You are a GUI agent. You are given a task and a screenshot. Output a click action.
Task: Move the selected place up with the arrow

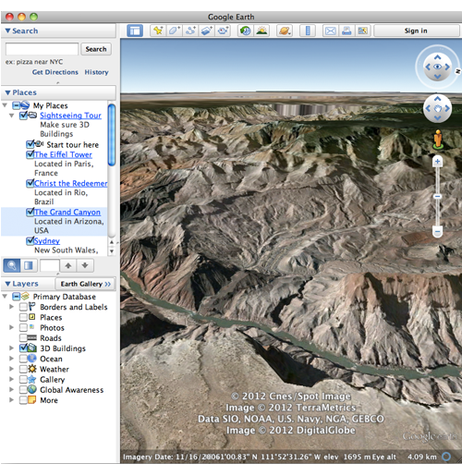click(68, 265)
